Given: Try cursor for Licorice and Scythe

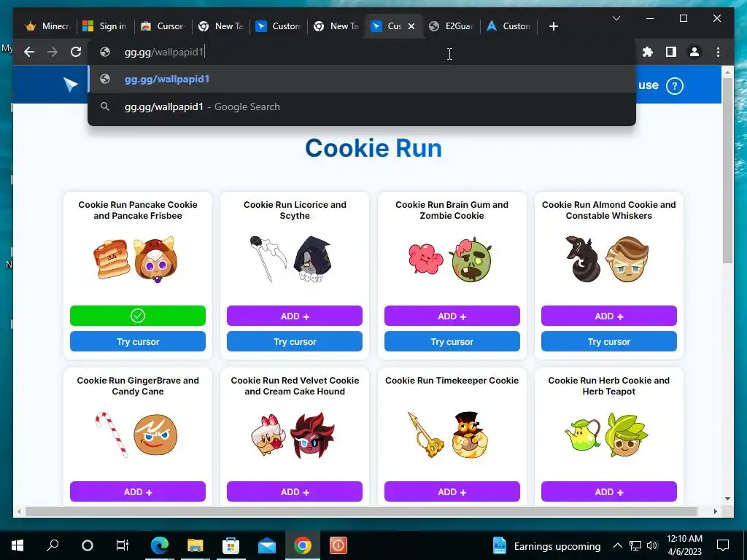Looking at the screenshot, I should (295, 341).
